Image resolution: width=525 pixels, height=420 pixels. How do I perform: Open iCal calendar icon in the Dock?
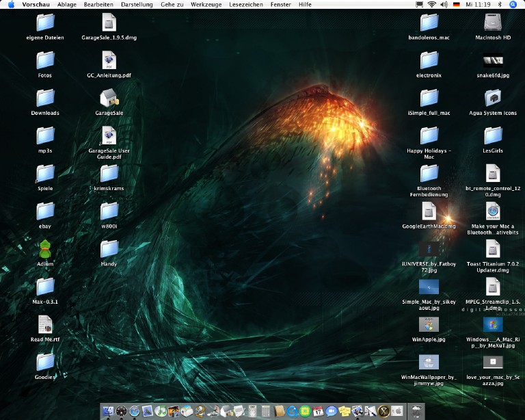click(318, 411)
